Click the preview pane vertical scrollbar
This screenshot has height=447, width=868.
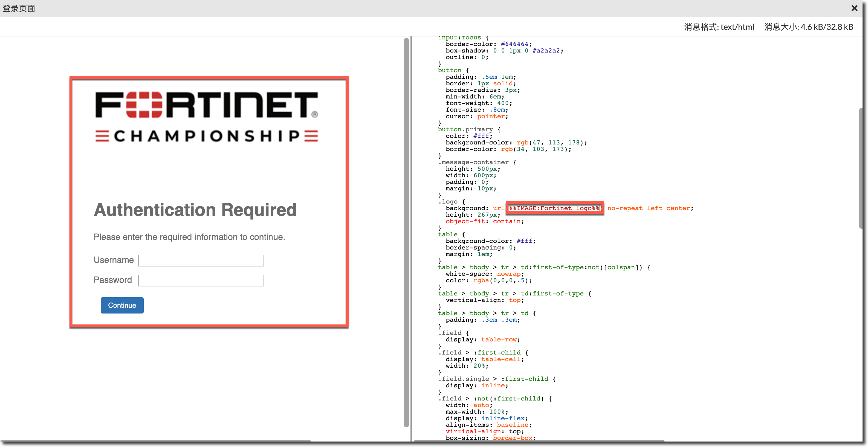pos(406,233)
